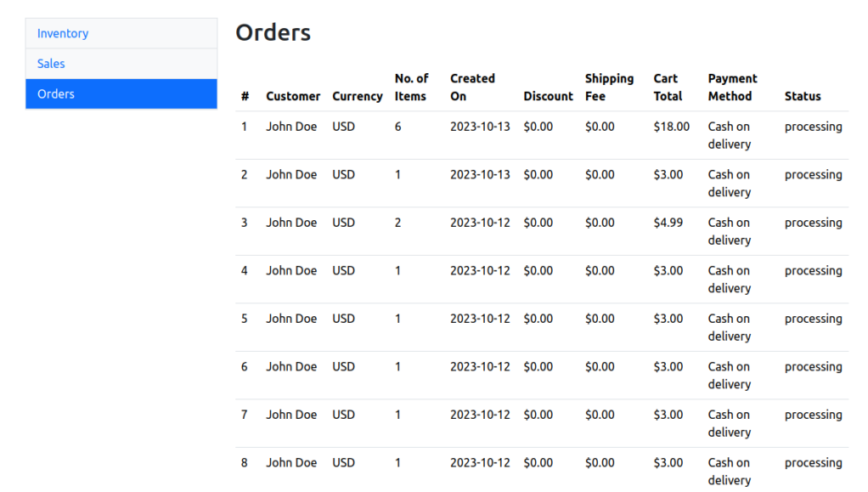This screenshot has width=868, height=492.
Task: Click the item count in order 3
Action: click(x=397, y=223)
